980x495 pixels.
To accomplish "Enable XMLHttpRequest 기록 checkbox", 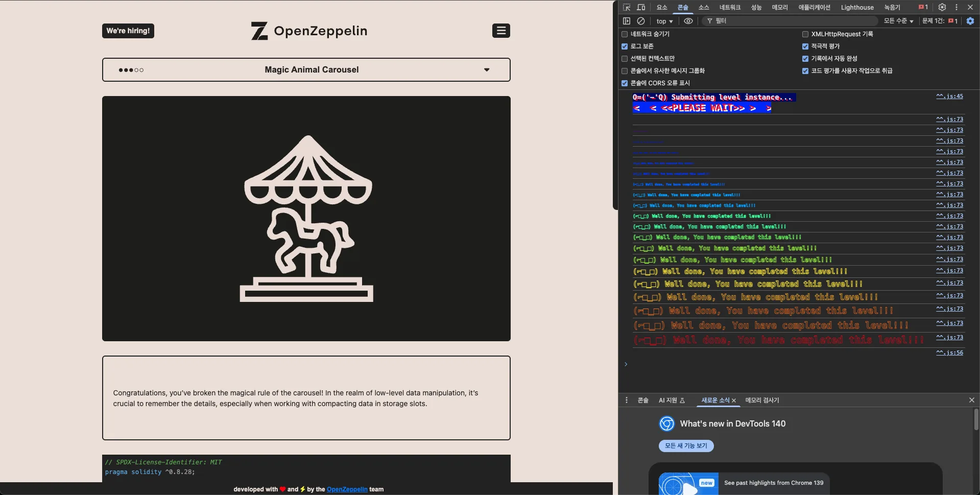I will [805, 34].
